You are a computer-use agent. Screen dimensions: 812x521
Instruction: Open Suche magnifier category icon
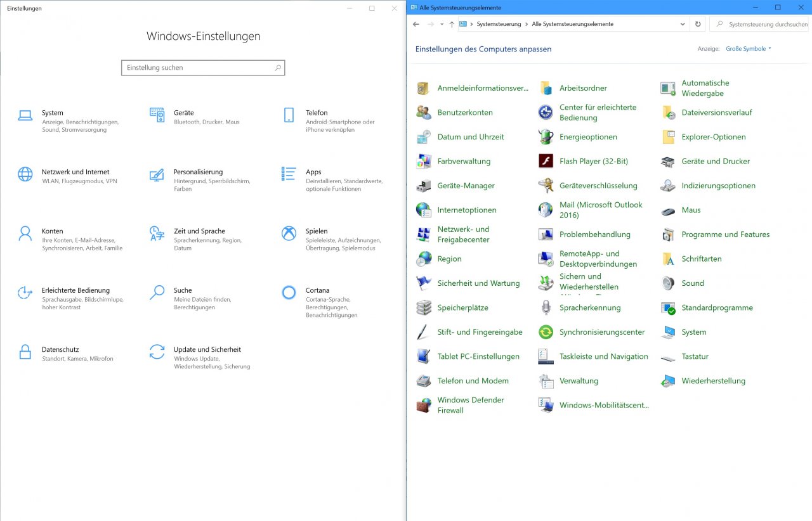click(157, 292)
